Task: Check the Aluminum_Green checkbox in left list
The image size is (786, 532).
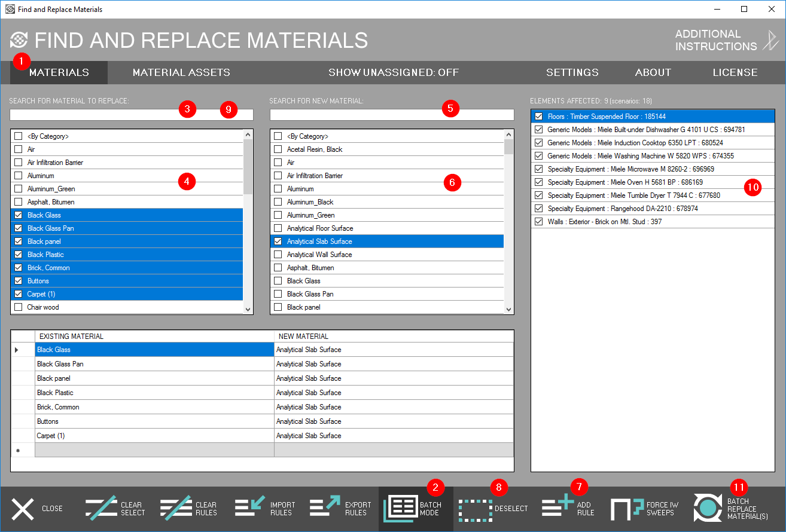Action: 18,189
